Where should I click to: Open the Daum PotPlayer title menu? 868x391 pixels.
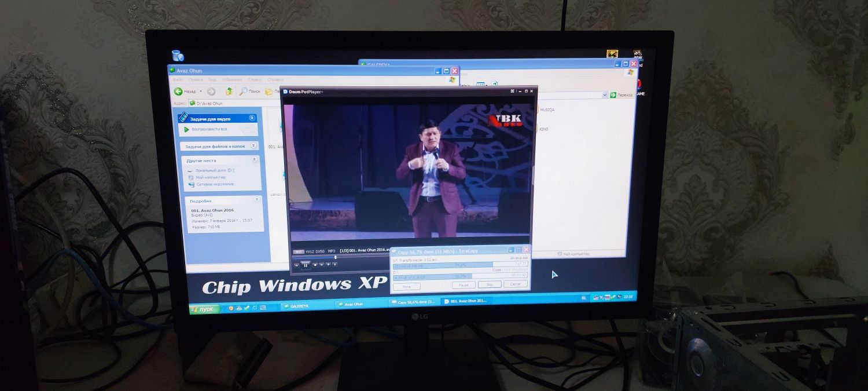(303, 92)
